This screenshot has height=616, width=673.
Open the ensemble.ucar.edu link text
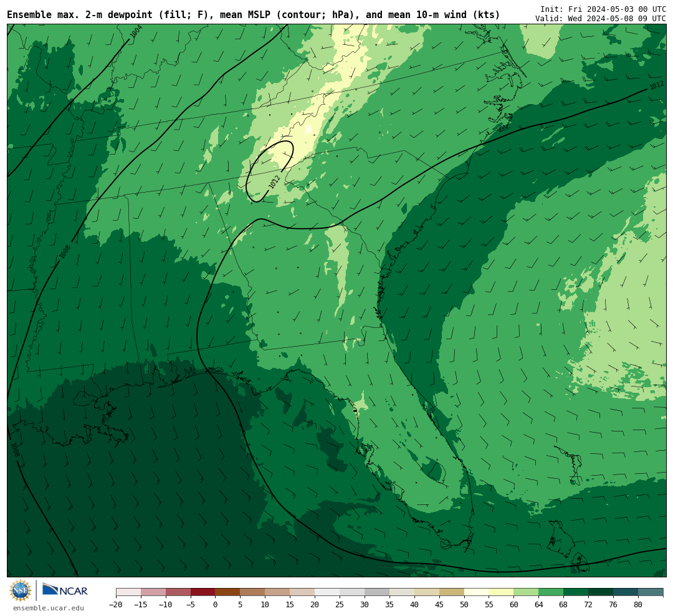pos(49,608)
